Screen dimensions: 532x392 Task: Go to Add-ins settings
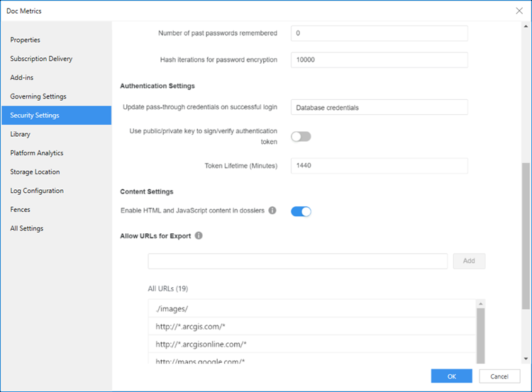pos(23,77)
